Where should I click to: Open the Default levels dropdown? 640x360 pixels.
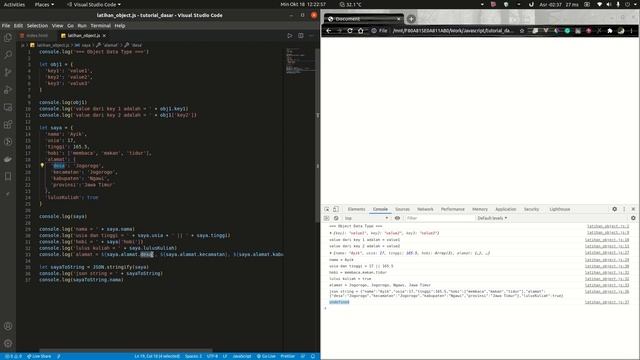tap(492, 218)
